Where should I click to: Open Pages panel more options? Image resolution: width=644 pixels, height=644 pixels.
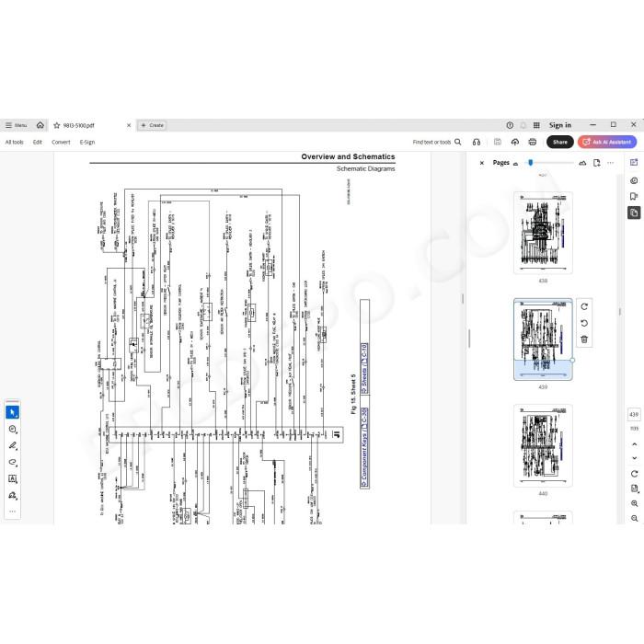pos(610,163)
